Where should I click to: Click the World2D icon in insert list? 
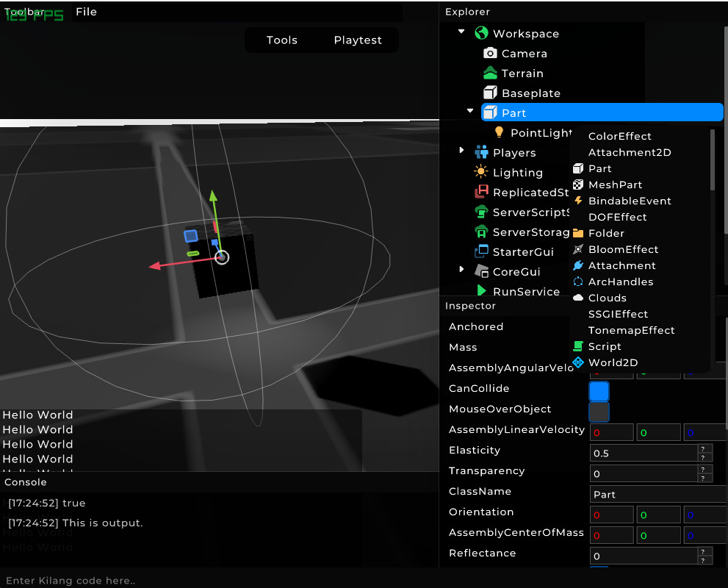(x=578, y=362)
